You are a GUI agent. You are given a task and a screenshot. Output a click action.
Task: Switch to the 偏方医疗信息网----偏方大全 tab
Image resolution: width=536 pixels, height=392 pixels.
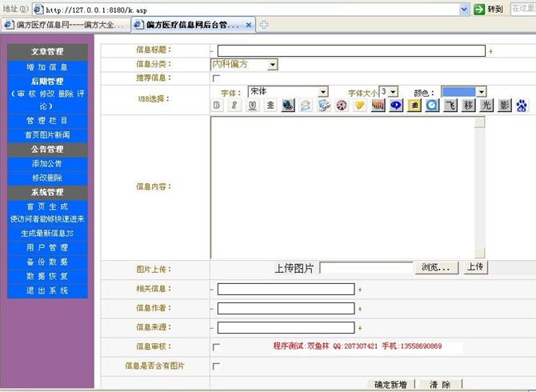66,25
